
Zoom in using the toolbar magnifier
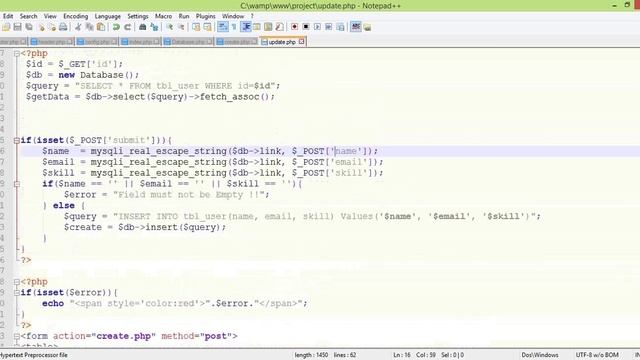pos(169,27)
